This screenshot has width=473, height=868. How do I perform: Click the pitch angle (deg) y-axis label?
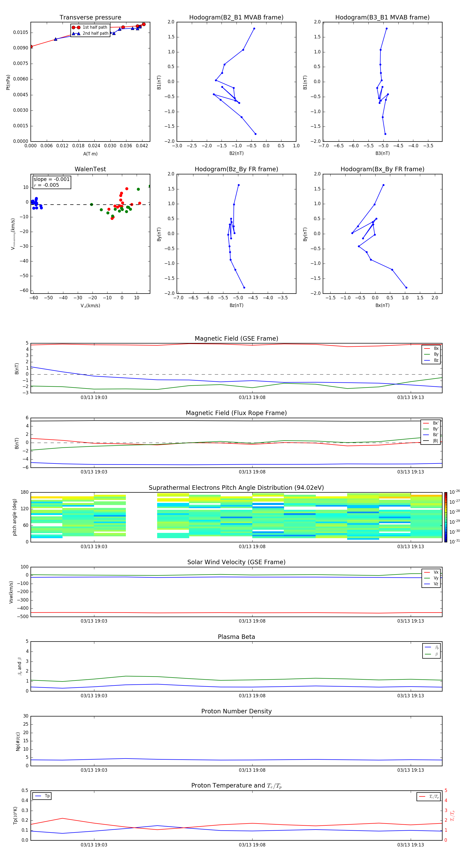pyautogui.click(x=14, y=517)
